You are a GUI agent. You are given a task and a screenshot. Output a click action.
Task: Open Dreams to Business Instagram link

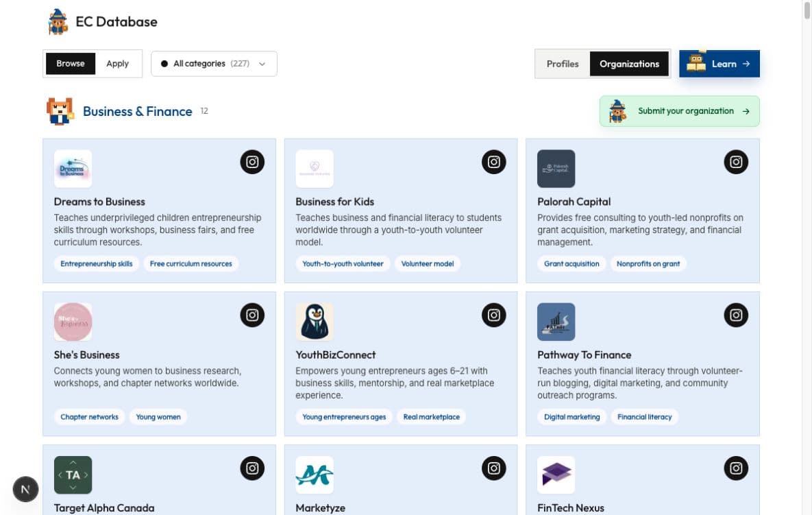[x=252, y=162]
